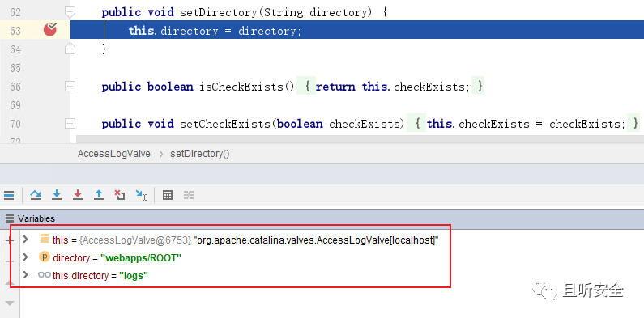Move watch down with the down arrow

tap(10, 303)
